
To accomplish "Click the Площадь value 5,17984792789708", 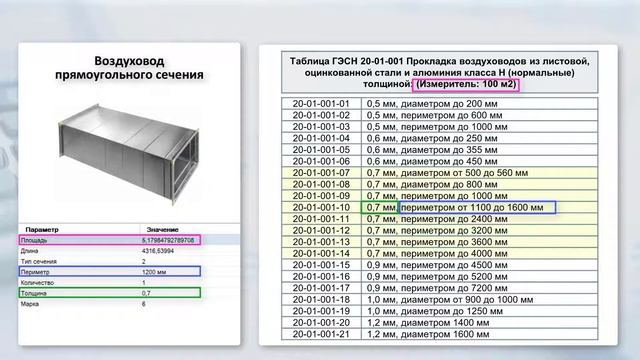I will (x=168, y=240).
